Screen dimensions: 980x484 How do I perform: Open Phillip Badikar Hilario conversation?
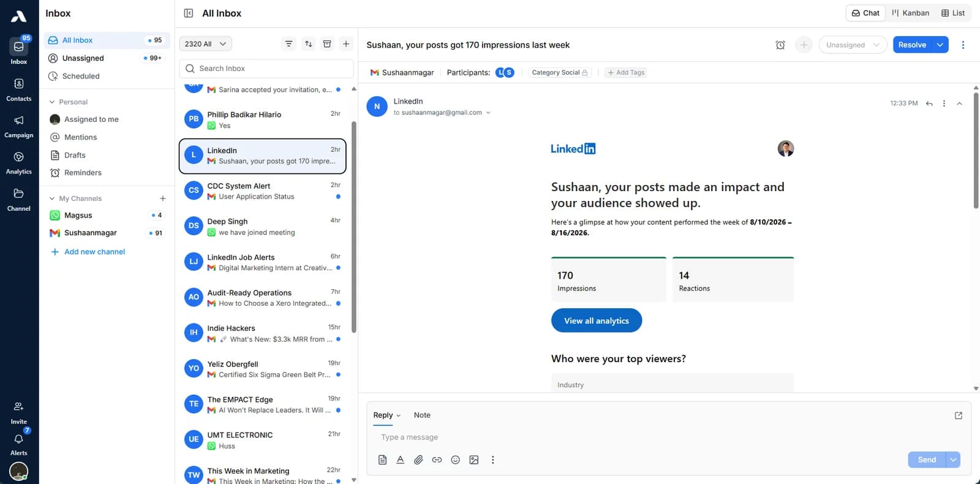click(263, 120)
